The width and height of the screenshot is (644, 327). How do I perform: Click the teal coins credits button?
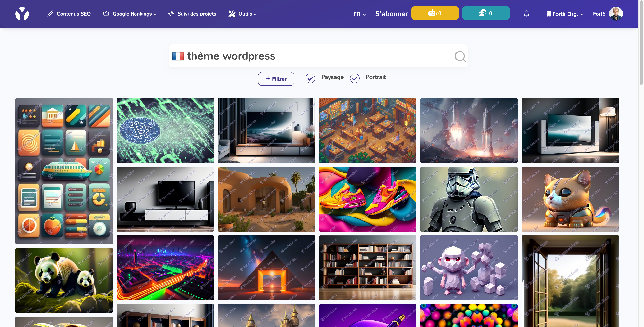(x=486, y=13)
